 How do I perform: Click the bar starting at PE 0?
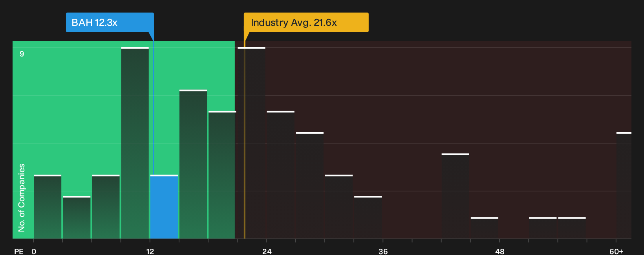pyautogui.click(x=48, y=207)
